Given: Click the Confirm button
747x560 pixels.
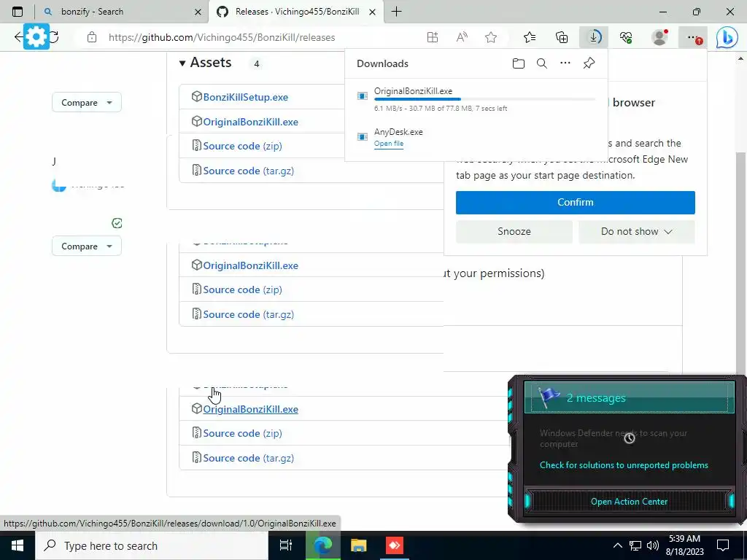Looking at the screenshot, I should (575, 203).
